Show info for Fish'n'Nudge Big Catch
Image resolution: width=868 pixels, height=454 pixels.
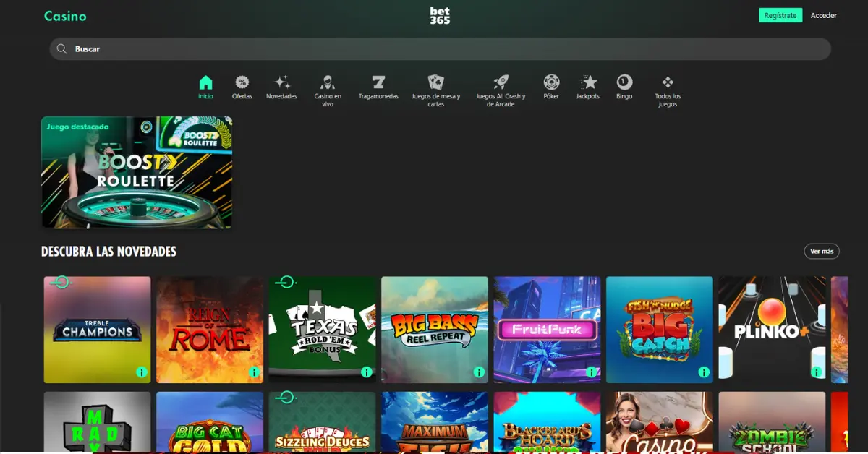[704, 372]
